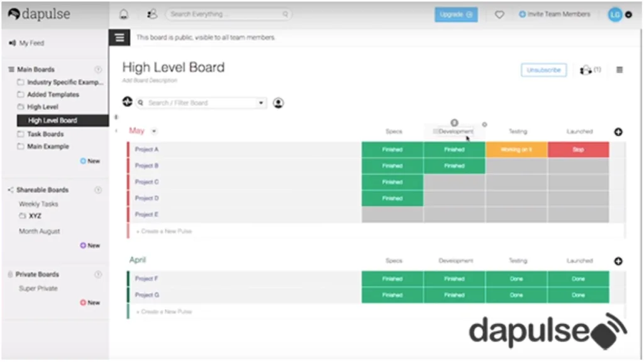
Task: Create New main board
Action: coord(90,161)
